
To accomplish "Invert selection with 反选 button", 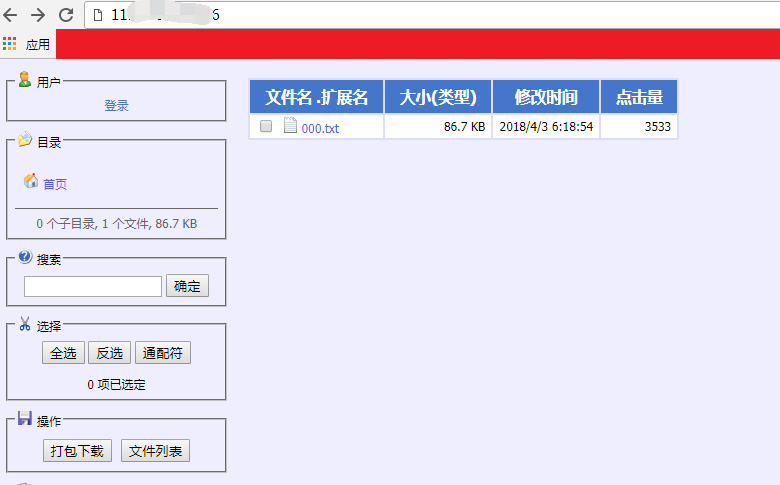I will click(x=109, y=353).
